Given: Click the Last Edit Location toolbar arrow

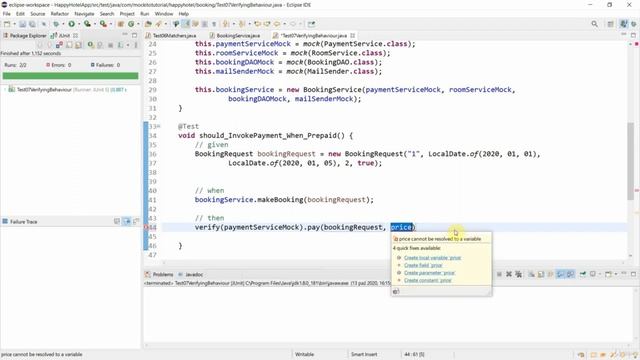Looking at the screenshot, I should 257,24.
